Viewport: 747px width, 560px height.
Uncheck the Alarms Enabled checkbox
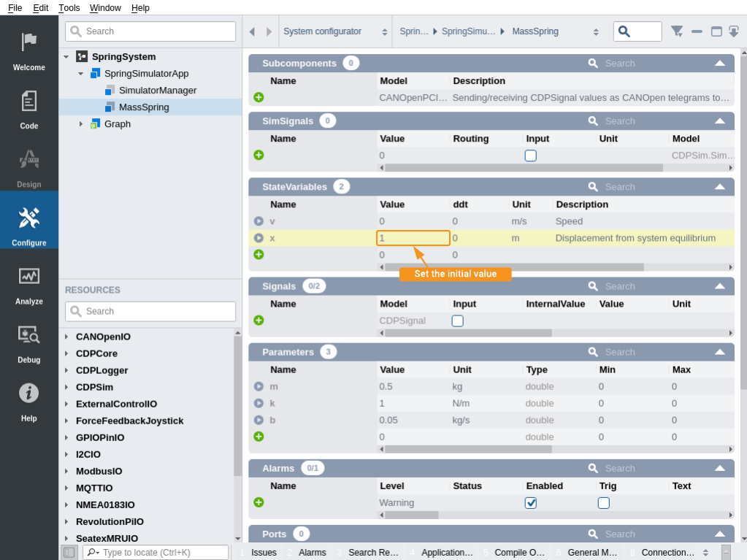(x=531, y=503)
